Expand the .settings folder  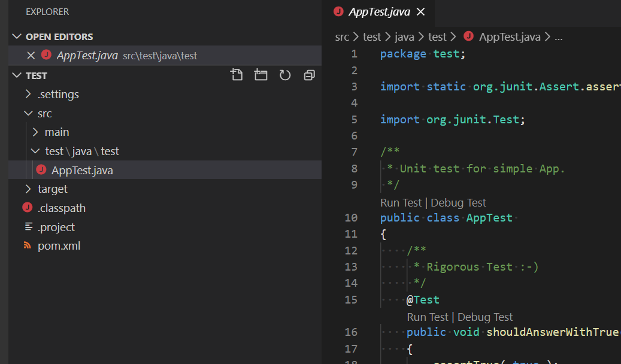tap(28, 94)
